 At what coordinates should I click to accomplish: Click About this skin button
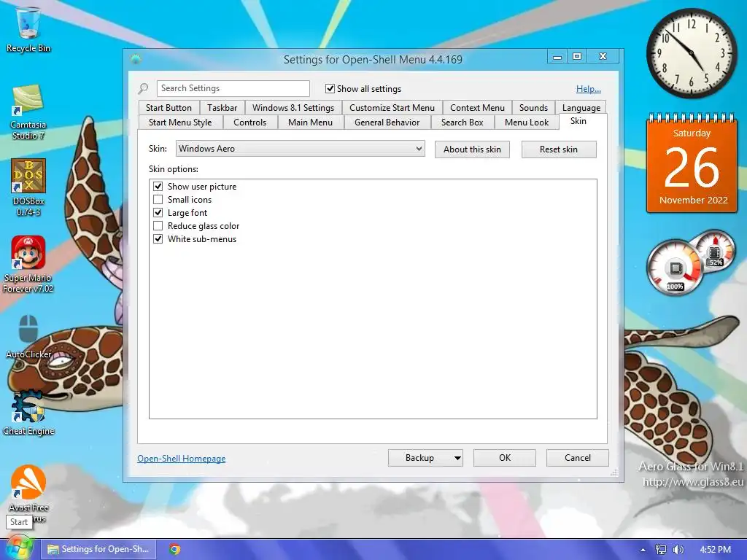coord(472,149)
